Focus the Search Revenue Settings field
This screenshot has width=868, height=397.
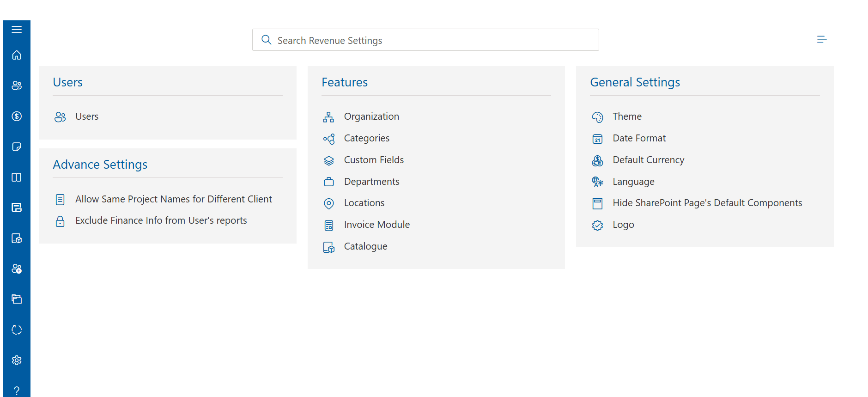tap(425, 40)
